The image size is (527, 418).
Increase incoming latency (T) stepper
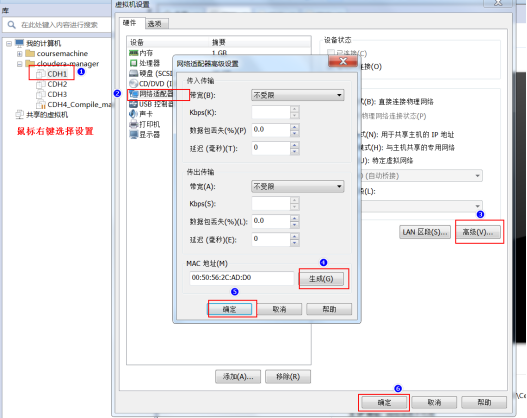point(294,145)
